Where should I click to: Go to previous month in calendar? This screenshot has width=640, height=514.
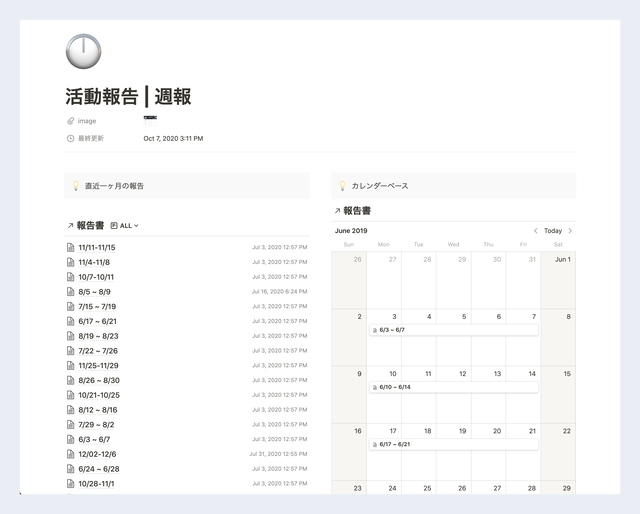(x=536, y=231)
